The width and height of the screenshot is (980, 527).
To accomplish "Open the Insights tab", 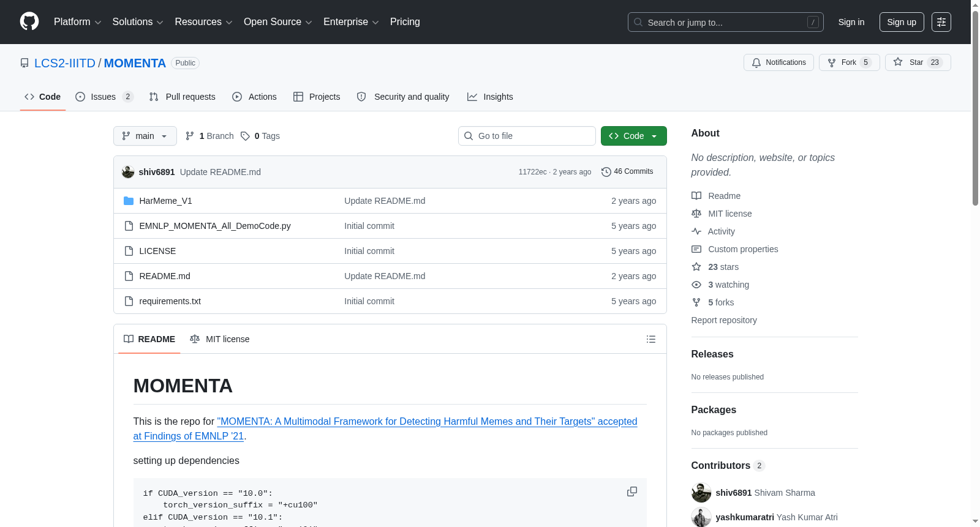I will 490,97.
